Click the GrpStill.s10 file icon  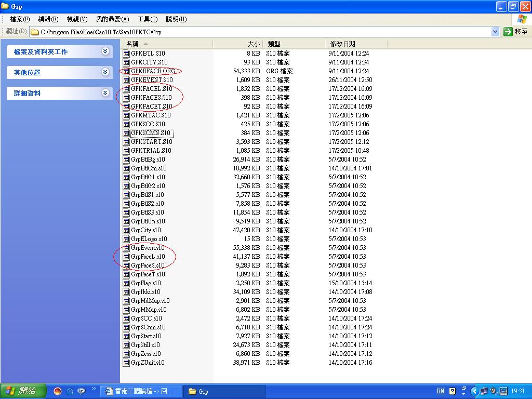(126, 345)
